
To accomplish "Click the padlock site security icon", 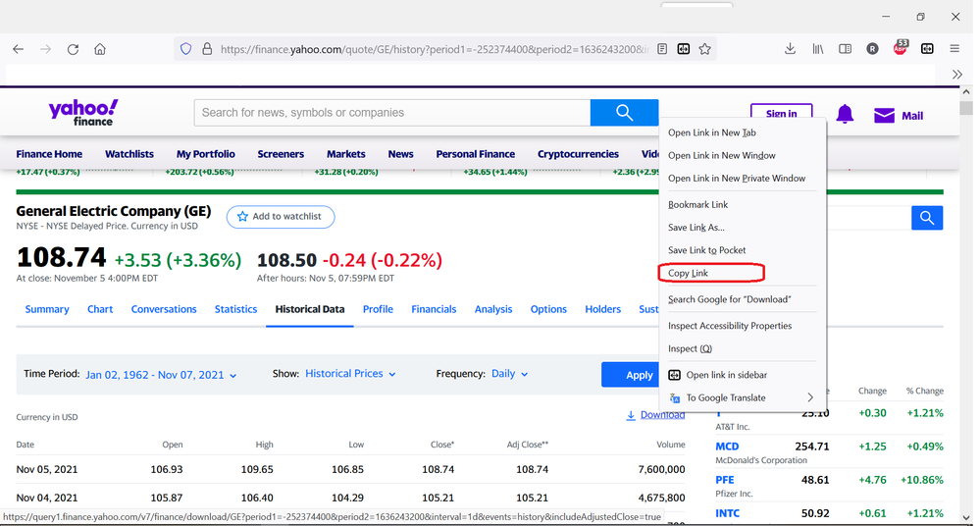I will 207,49.
